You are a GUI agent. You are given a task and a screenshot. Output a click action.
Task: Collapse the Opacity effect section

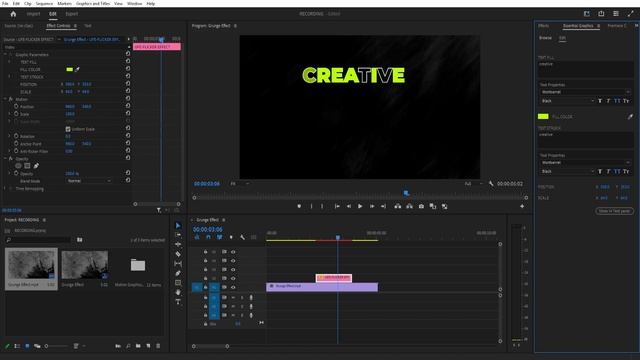(6, 159)
